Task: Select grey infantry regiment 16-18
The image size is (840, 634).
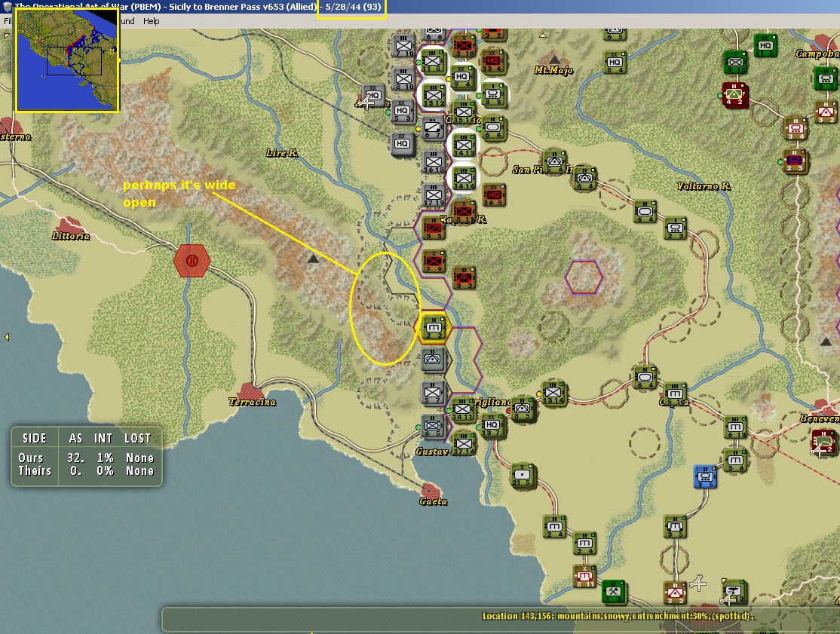Action: pos(434,162)
